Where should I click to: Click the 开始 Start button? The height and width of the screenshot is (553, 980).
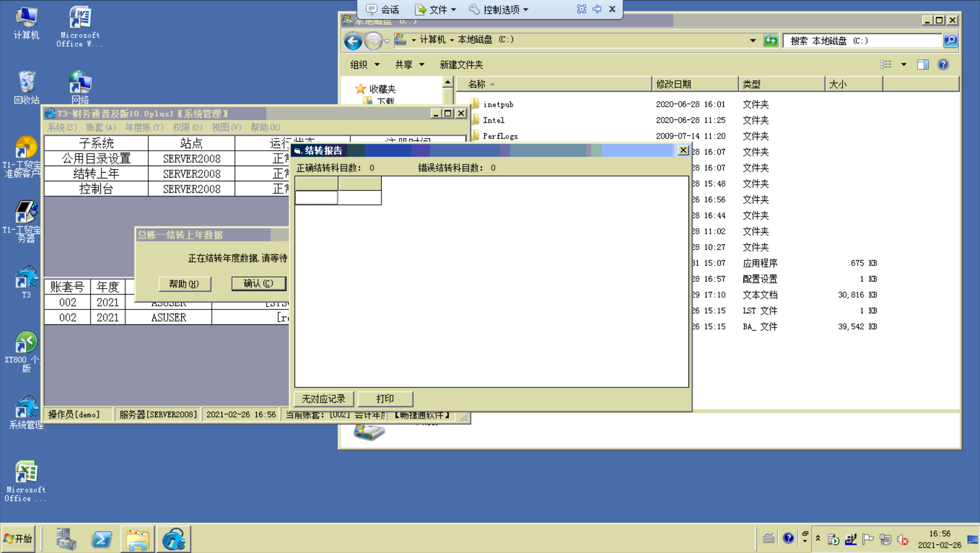[18, 539]
